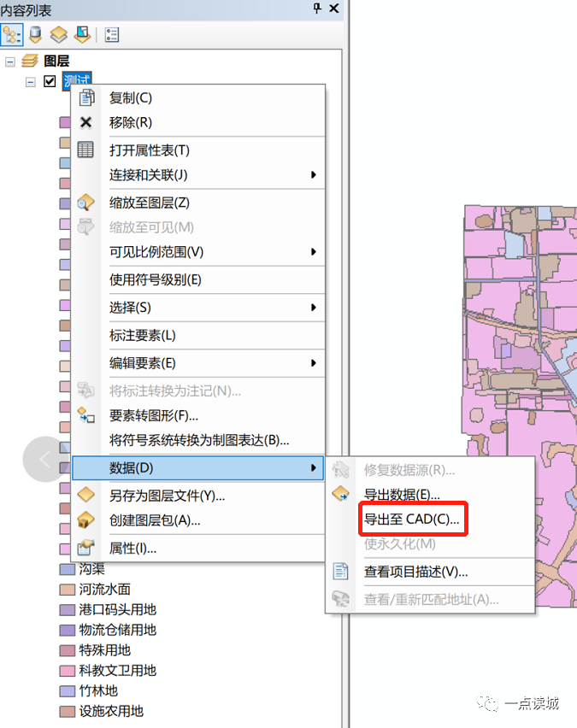Image resolution: width=577 pixels, height=728 pixels.
Task: Click the 要素转图形 convert icon
Action: pyautogui.click(x=86, y=415)
